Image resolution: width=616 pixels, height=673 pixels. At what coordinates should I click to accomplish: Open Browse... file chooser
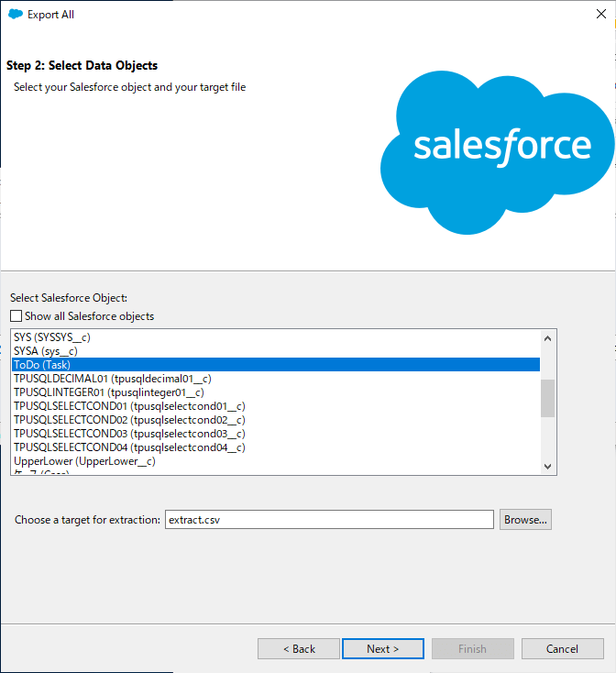pyautogui.click(x=525, y=520)
